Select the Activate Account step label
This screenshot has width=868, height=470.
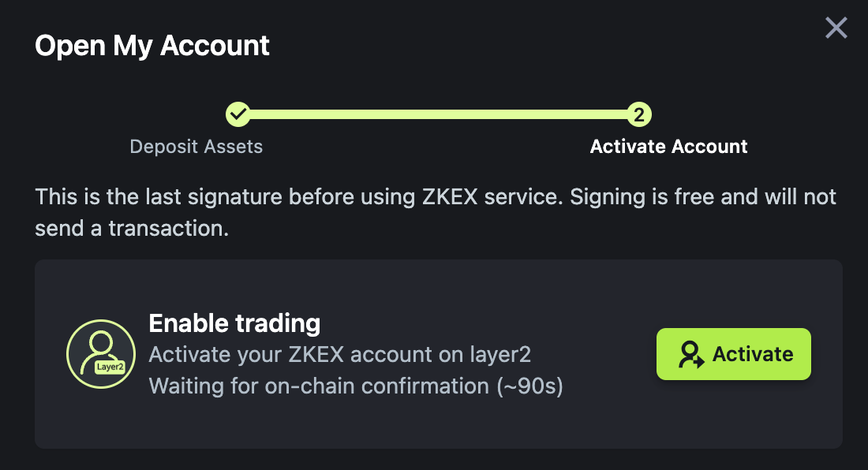668,147
